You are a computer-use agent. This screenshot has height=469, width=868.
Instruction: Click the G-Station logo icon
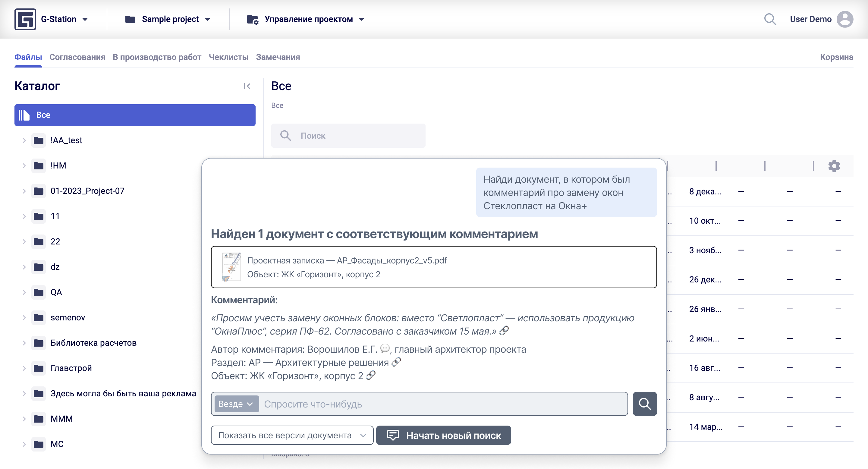(x=25, y=19)
